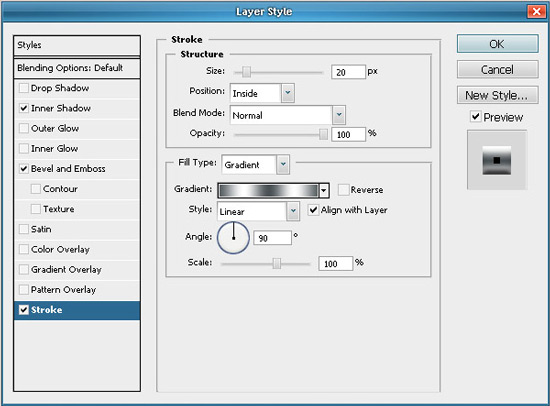Select the Texture sub-item label
The height and width of the screenshot is (406, 550).
click(x=59, y=209)
